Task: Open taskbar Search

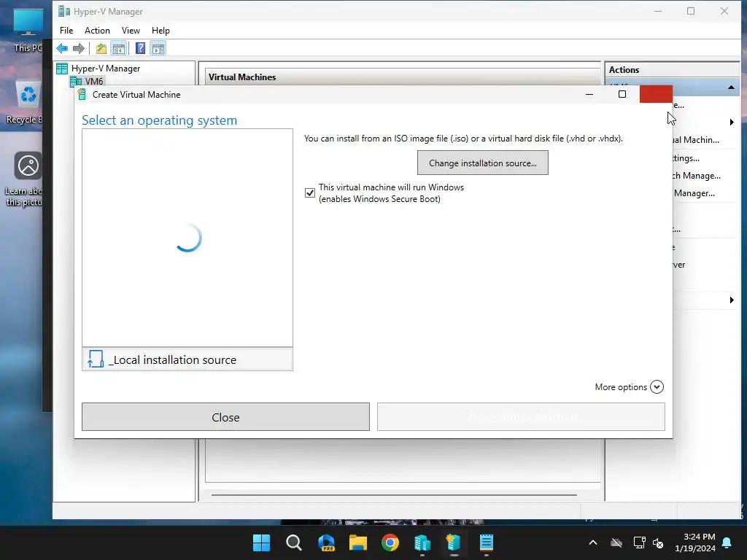Action: tap(294, 542)
